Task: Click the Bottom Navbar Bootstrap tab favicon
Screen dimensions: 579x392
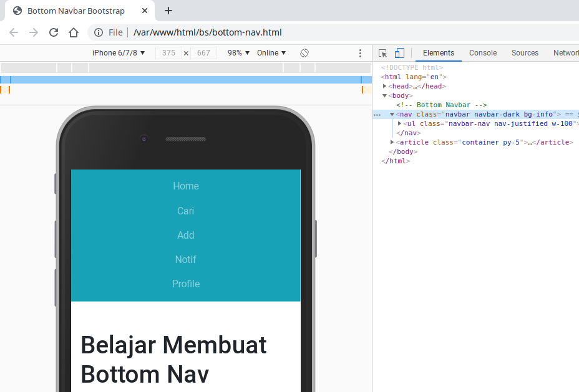Action: (17, 11)
